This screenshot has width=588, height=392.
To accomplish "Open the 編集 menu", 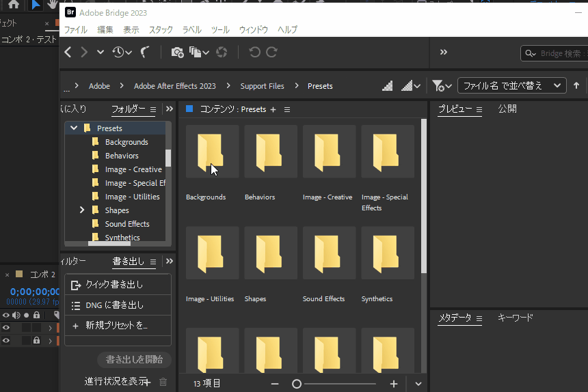I will [x=105, y=29].
